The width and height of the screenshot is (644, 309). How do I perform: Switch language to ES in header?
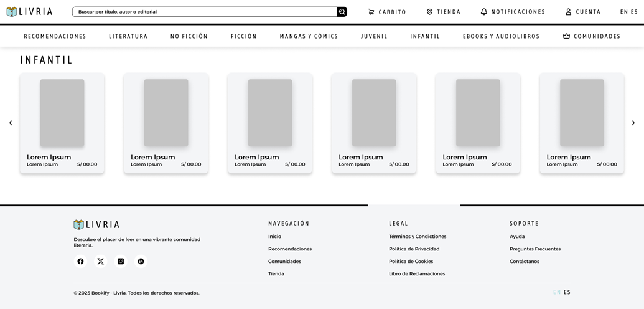click(635, 12)
